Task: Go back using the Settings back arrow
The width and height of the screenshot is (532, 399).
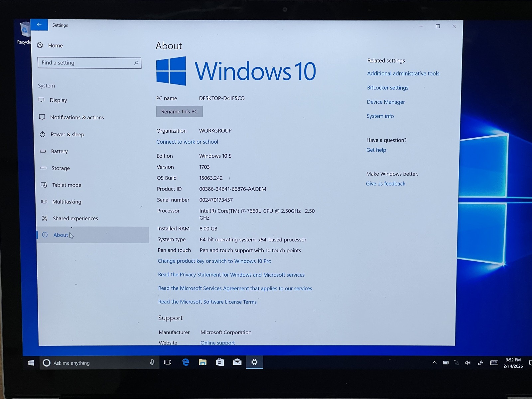Action: [39, 25]
